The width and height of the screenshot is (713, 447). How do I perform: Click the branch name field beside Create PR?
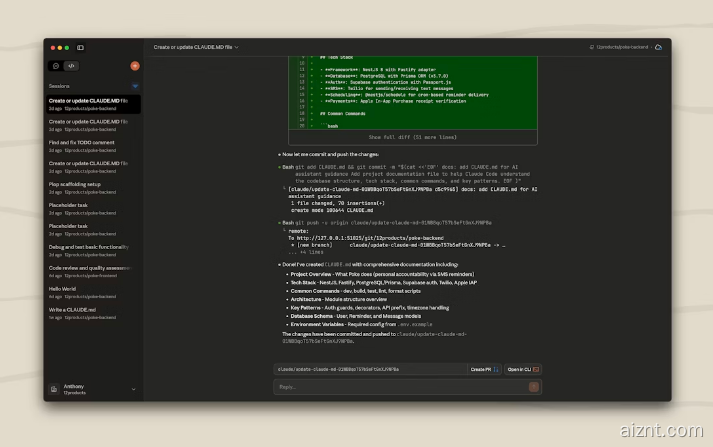click(x=370, y=369)
